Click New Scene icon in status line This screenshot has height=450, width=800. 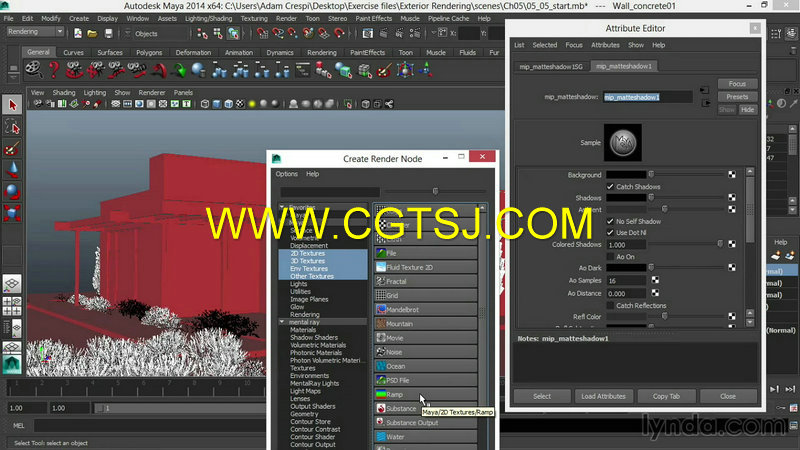(x=78, y=34)
